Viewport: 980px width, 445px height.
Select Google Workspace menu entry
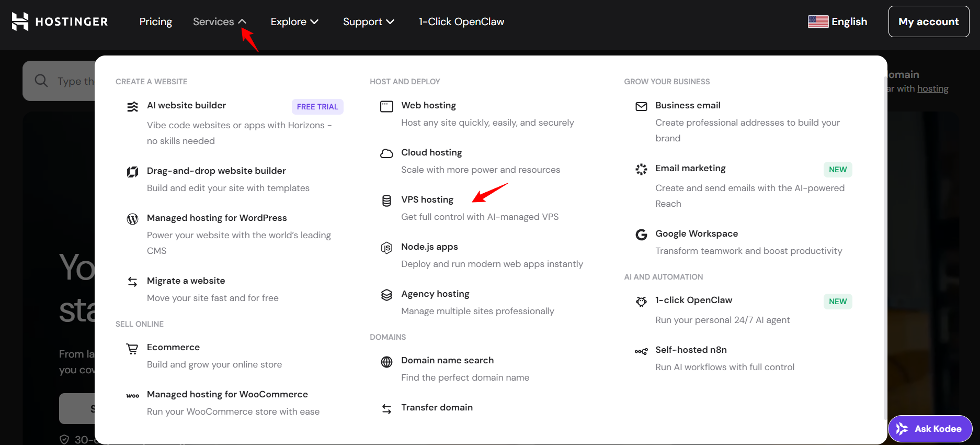click(x=697, y=233)
